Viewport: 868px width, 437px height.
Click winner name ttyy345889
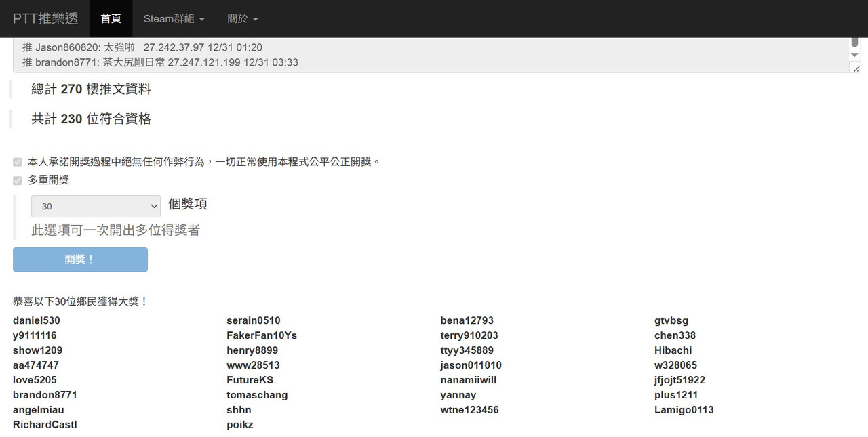(467, 350)
